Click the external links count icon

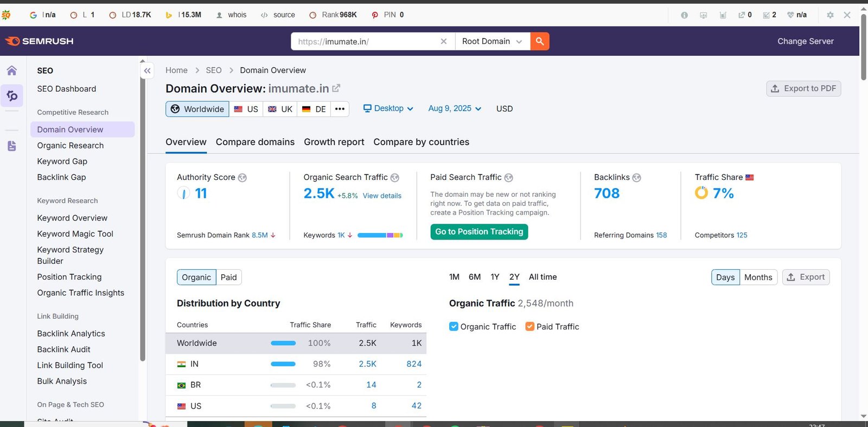[x=742, y=15]
